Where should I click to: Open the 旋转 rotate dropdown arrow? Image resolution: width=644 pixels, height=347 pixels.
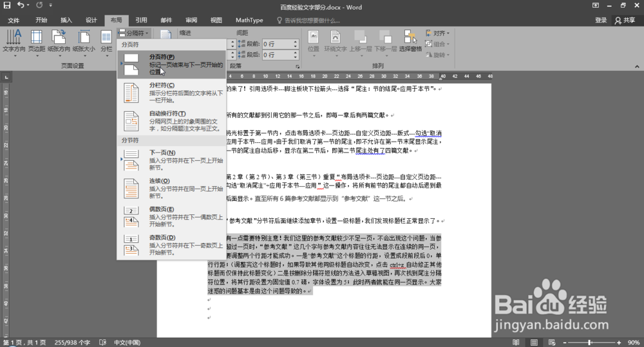click(x=448, y=55)
